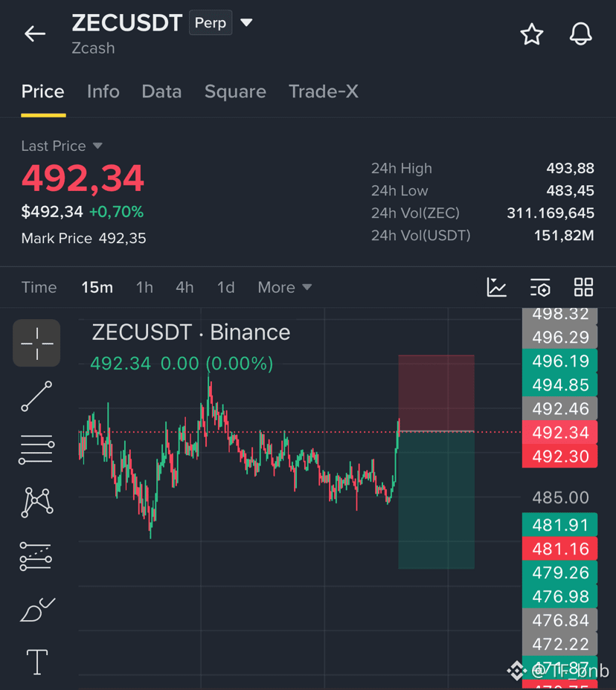Screen dimensions: 616x690
Task: Tap the ZECUSDT symbol title
Action: point(126,22)
